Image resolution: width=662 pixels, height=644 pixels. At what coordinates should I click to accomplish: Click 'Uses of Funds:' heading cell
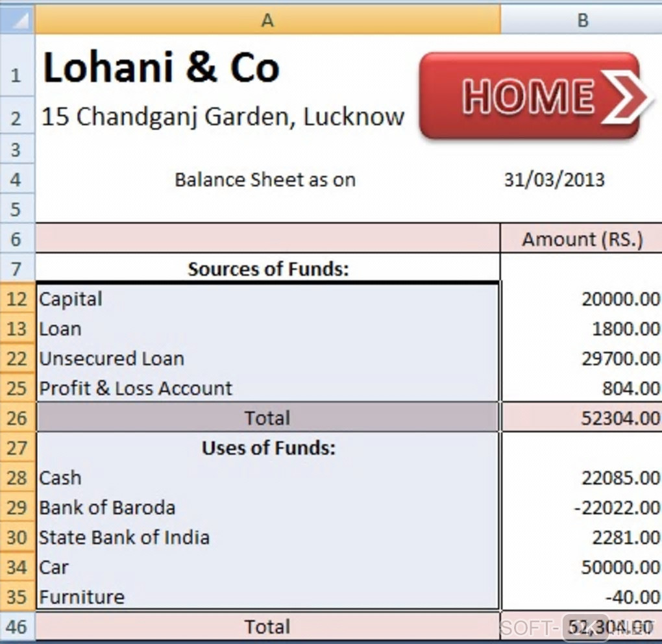(267, 448)
